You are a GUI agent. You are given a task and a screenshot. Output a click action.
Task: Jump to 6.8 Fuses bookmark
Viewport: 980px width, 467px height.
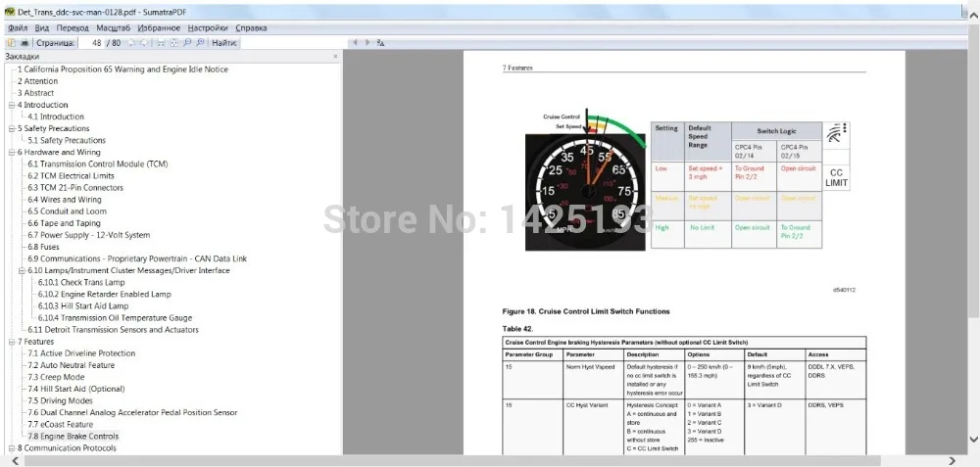coord(43,247)
